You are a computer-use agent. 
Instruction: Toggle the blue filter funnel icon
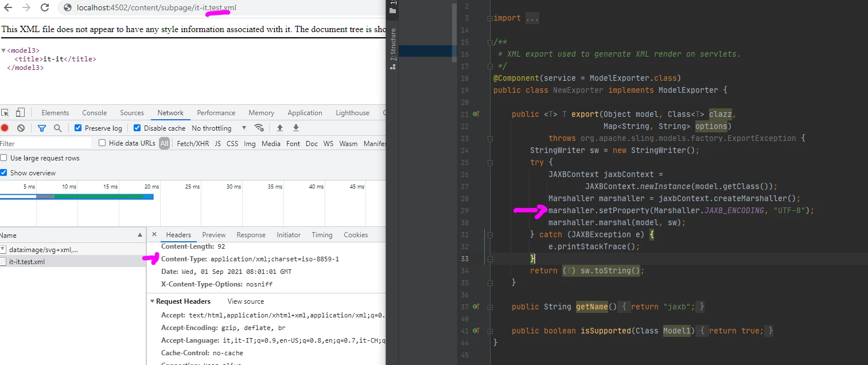tap(41, 128)
